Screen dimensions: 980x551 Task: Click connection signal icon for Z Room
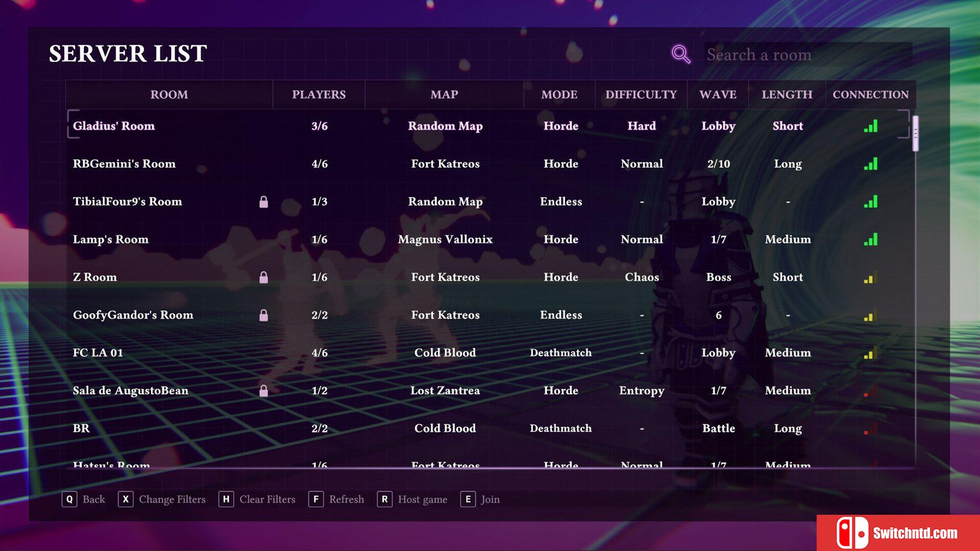[x=870, y=276]
